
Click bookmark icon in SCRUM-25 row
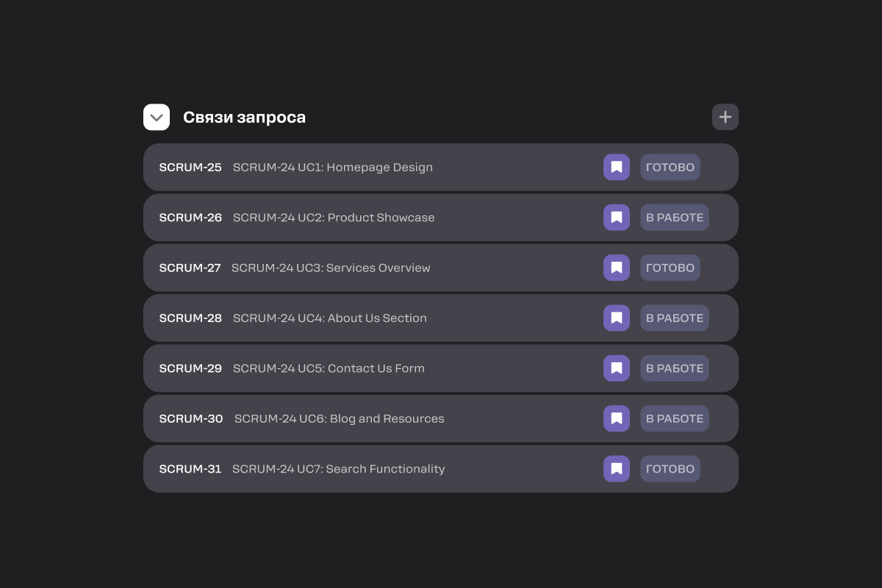(x=617, y=168)
